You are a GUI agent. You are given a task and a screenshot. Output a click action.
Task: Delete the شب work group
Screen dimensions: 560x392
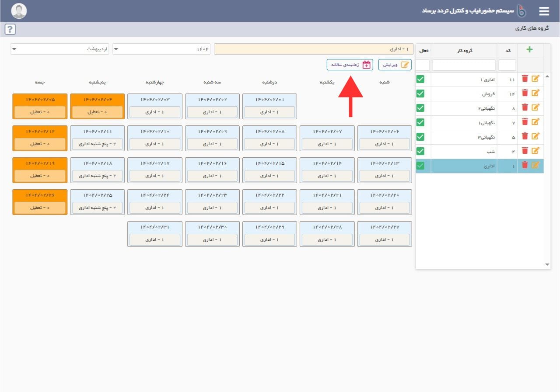[525, 151]
